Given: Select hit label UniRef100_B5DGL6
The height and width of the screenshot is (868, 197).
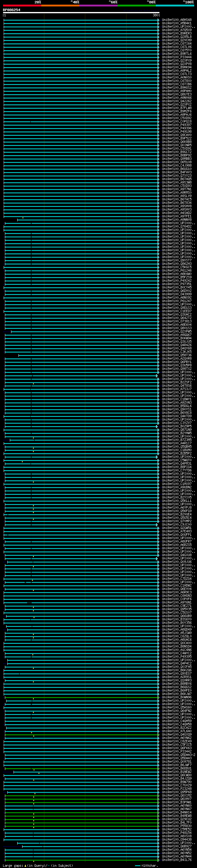Looking at the screenshot, I should coord(177,406).
